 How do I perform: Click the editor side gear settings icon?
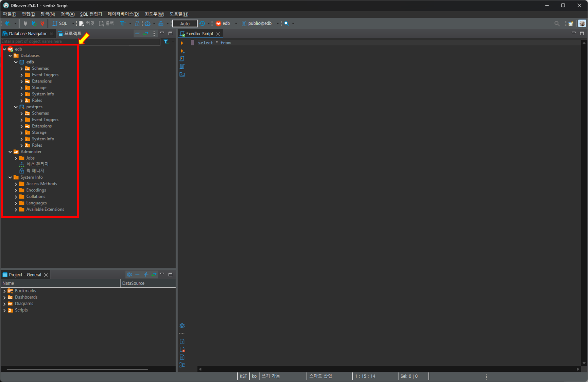182,326
